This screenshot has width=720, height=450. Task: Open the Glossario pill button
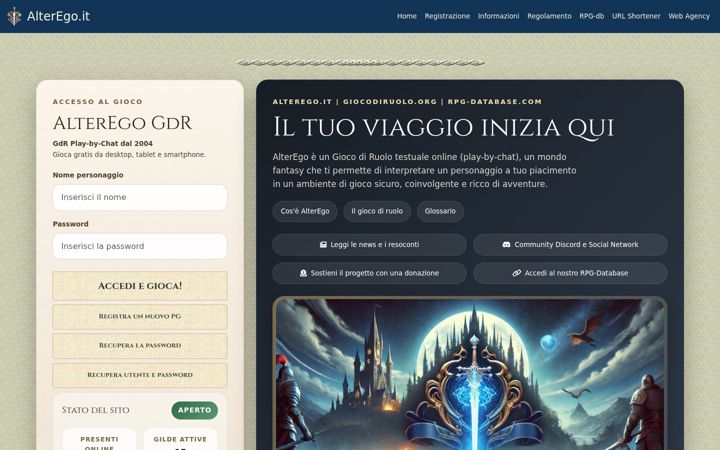440,211
